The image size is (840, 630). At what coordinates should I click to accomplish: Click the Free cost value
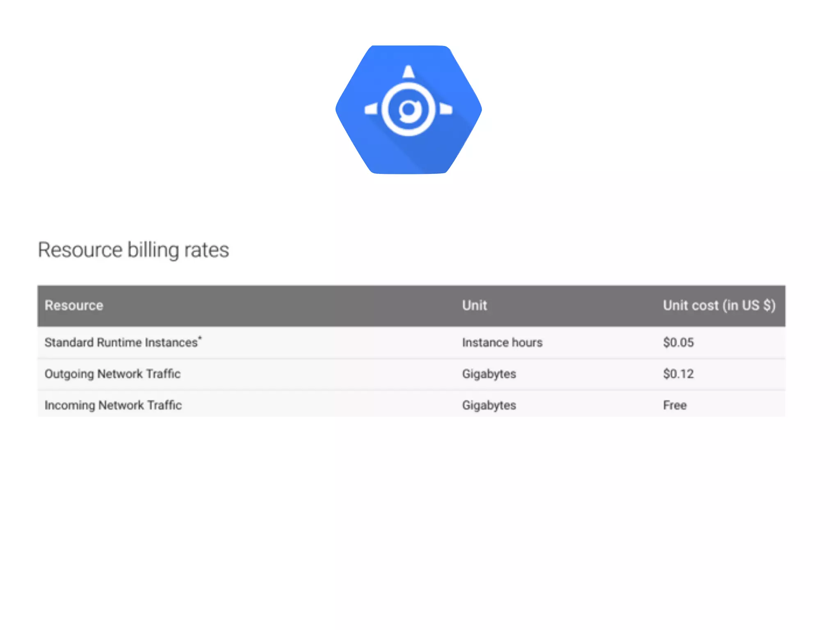tap(675, 405)
